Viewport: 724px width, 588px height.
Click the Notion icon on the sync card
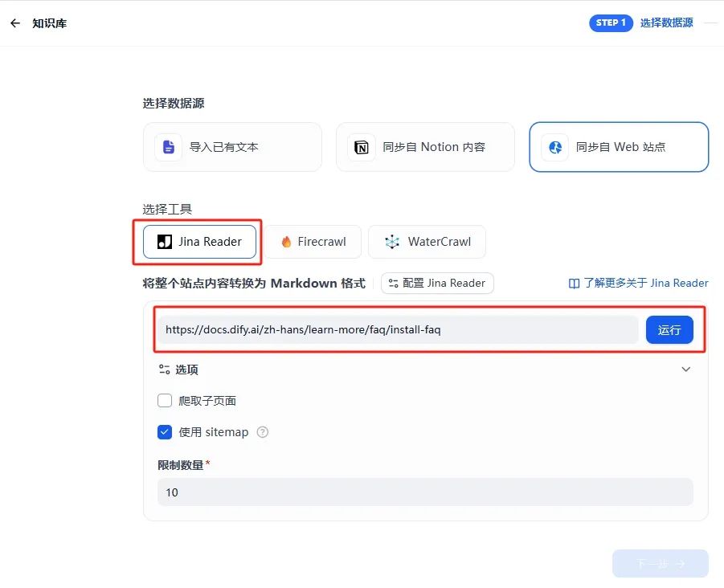(x=361, y=147)
